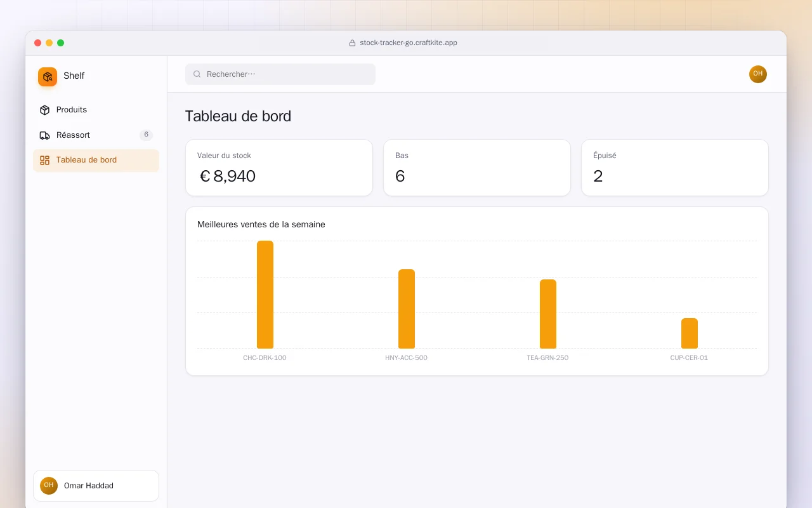Click the Réassort count badge 6
Image resolution: width=812 pixels, height=508 pixels.
[x=146, y=135]
